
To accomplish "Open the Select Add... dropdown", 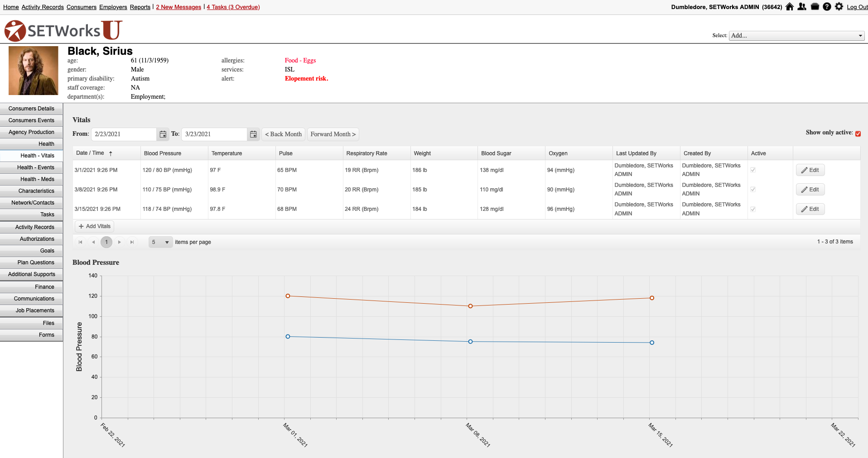I will pyautogui.click(x=796, y=36).
